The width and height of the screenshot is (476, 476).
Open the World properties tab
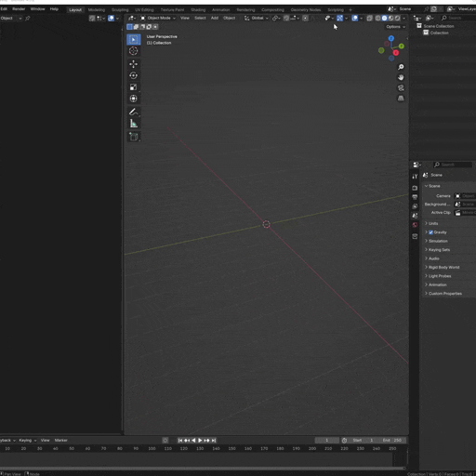[x=415, y=225]
